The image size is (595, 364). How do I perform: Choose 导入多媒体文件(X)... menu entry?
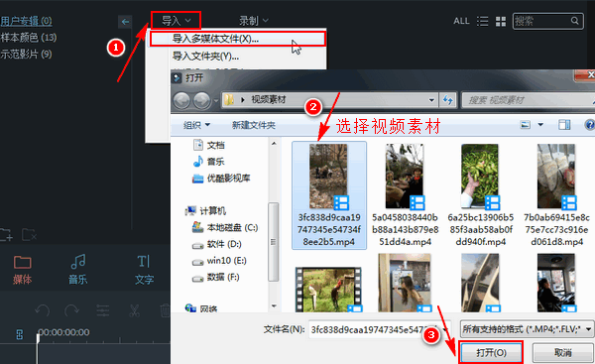[x=238, y=39]
